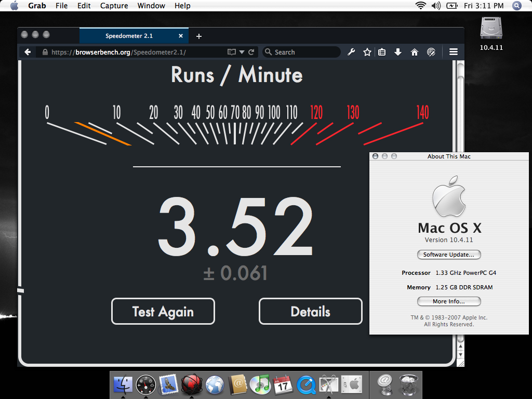Click the globe with pencil toolbar icon
Image resolution: width=532 pixels, height=399 pixels.
tap(431, 52)
